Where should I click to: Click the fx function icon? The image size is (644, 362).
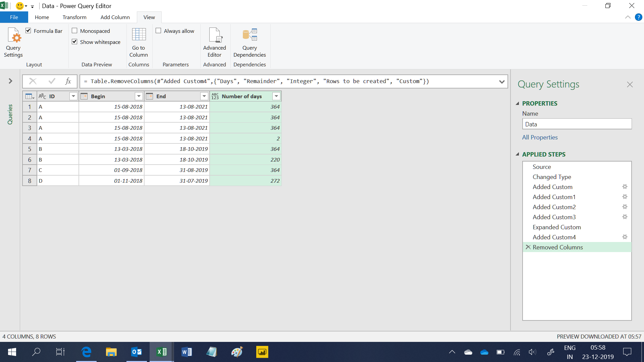68,81
